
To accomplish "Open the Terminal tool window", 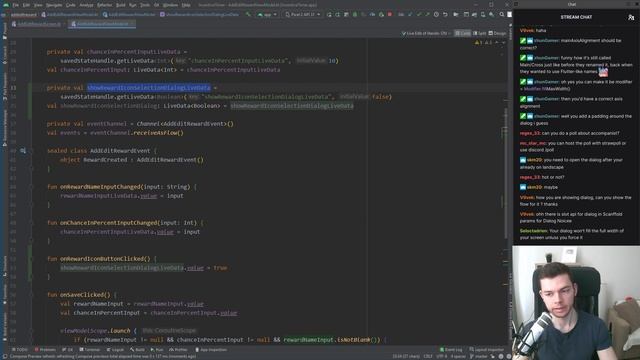I will 89,350.
